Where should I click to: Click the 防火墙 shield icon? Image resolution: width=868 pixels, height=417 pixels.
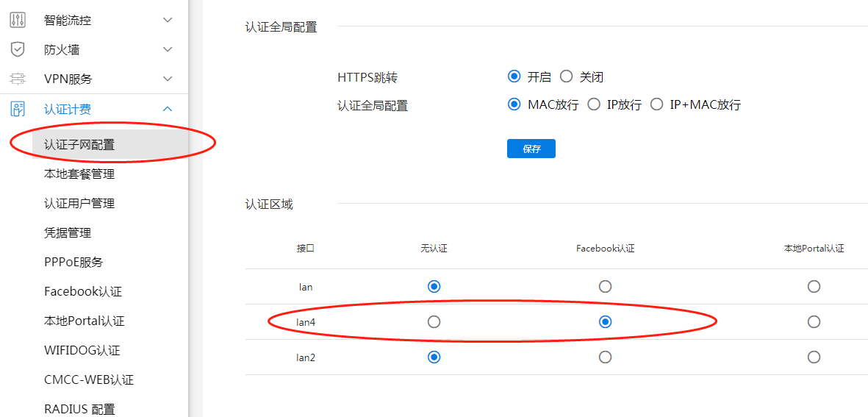coord(18,49)
